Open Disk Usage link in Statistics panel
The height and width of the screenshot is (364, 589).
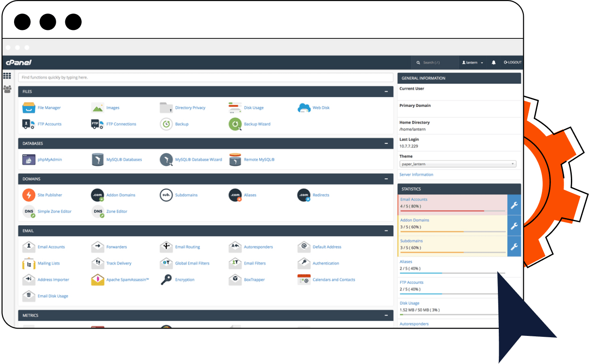pyautogui.click(x=409, y=303)
